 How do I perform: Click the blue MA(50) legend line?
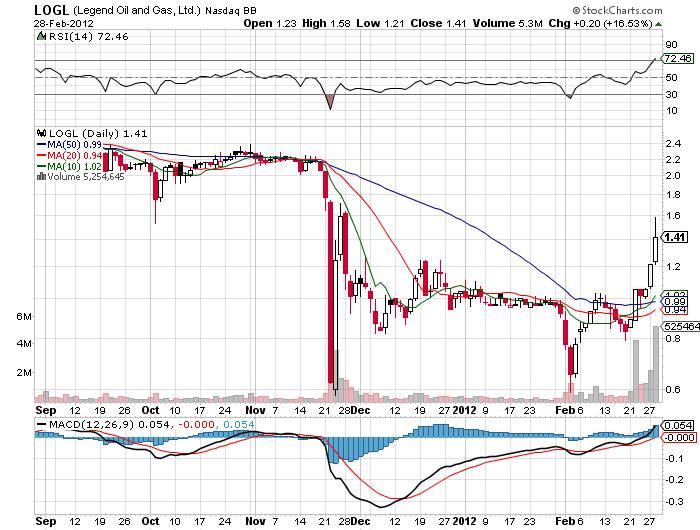click(x=42, y=145)
